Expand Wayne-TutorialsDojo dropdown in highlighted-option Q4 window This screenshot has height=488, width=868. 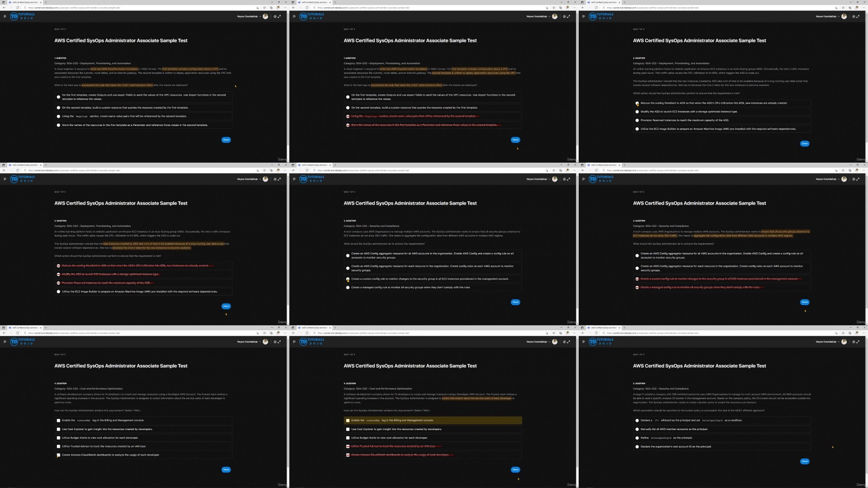click(x=539, y=342)
